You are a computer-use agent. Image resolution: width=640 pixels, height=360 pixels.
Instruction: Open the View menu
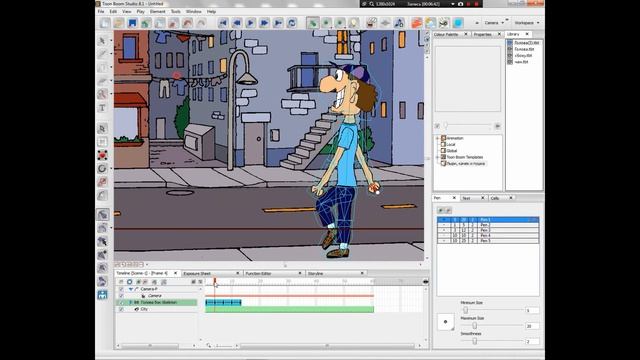coord(127,11)
